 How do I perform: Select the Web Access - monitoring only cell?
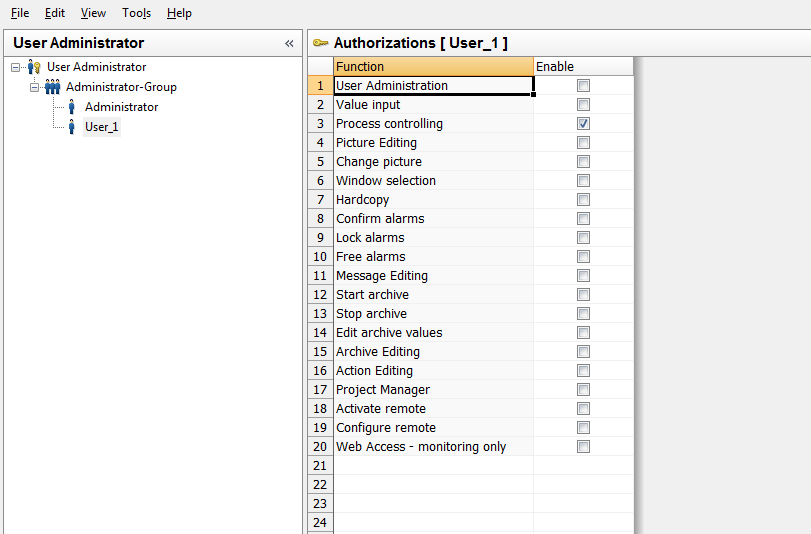point(433,447)
